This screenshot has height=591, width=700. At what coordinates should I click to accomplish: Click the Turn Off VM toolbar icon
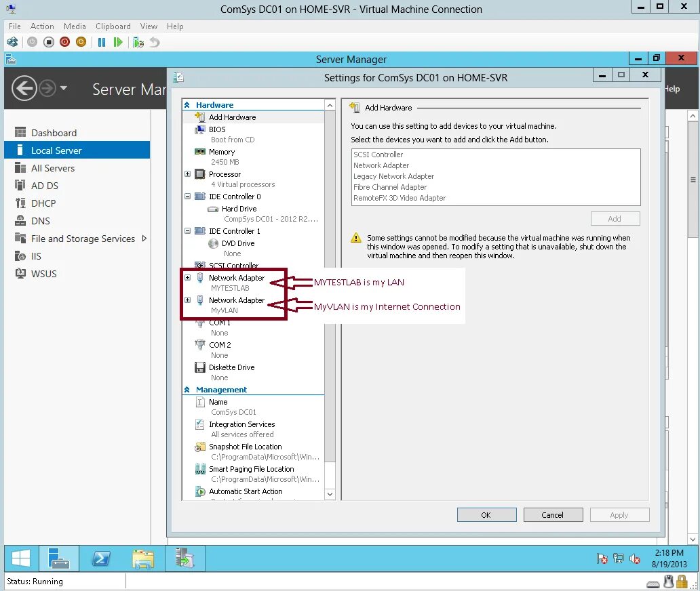(x=49, y=43)
